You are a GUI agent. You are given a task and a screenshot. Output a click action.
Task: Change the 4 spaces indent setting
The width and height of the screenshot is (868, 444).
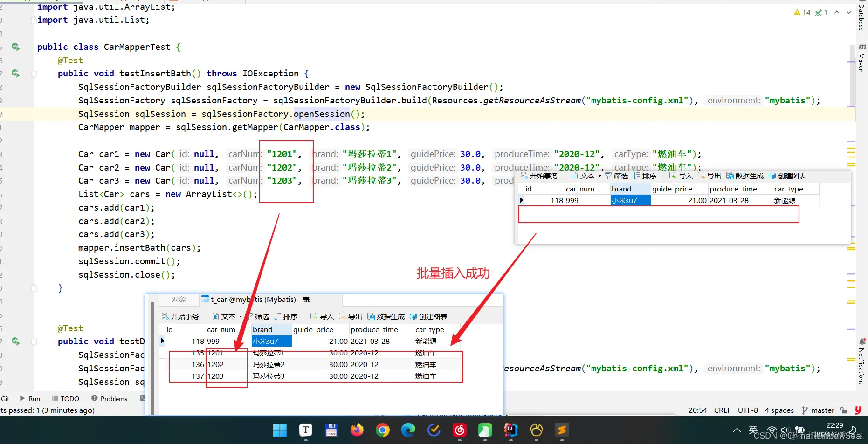[779, 410]
